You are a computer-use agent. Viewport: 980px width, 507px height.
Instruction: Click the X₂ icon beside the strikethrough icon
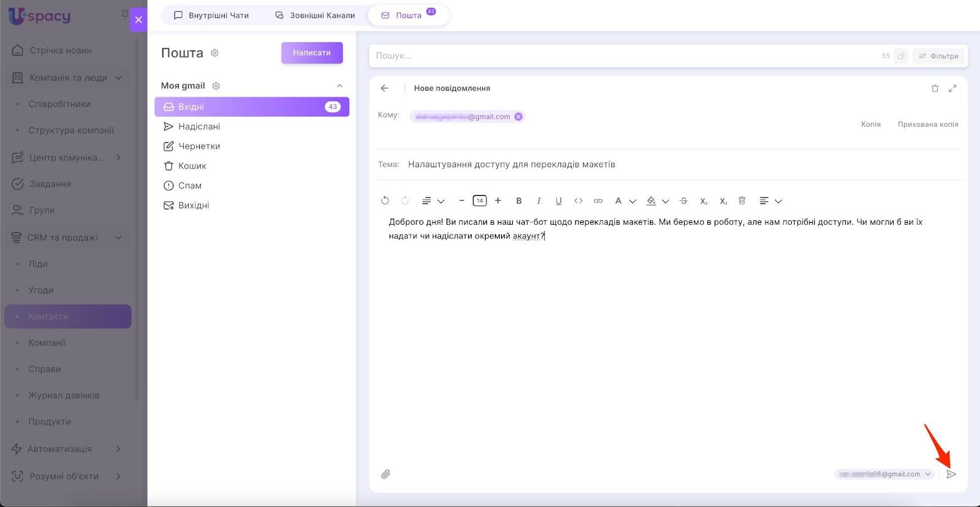(x=704, y=201)
